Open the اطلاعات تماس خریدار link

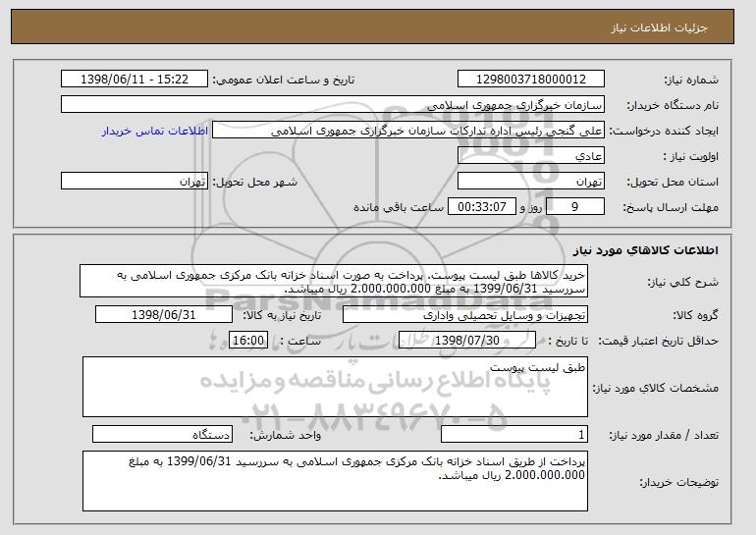[155, 132]
